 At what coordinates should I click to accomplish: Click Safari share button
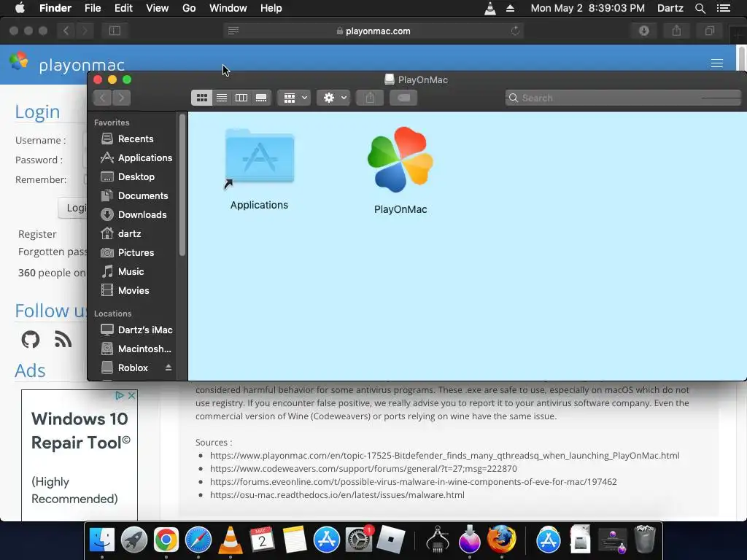[x=676, y=31]
